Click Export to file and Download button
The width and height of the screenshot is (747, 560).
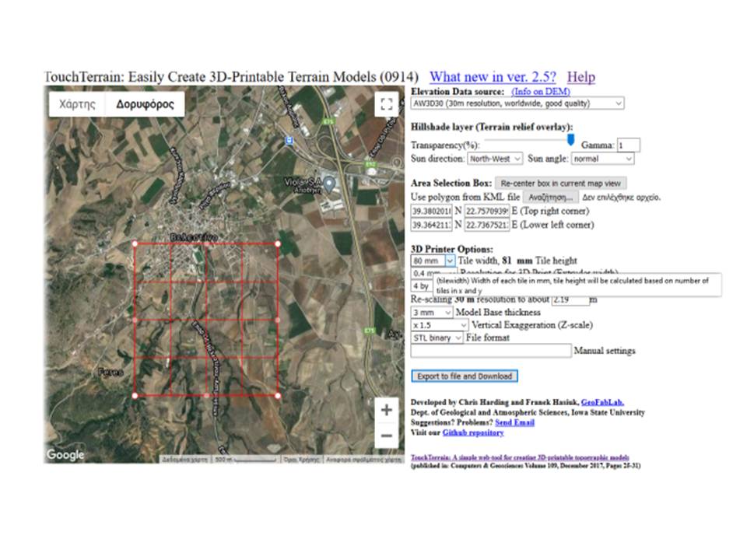click(x=465, y=376)
